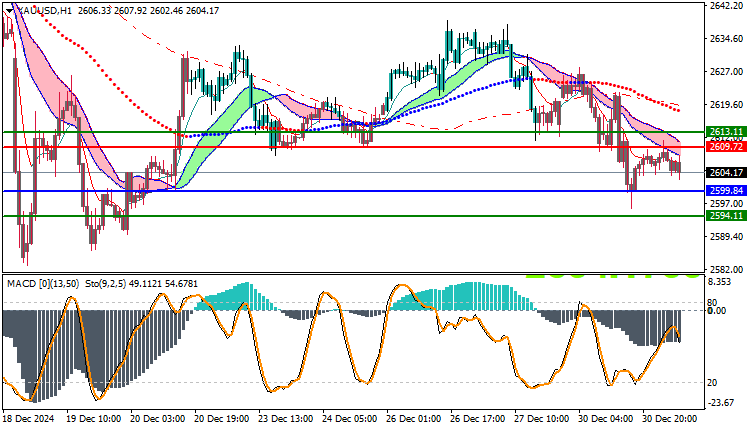This screenshot has width=750, height=430.
Task: Click the 23 Dec 13:00 time label
Action: (286, 419)
